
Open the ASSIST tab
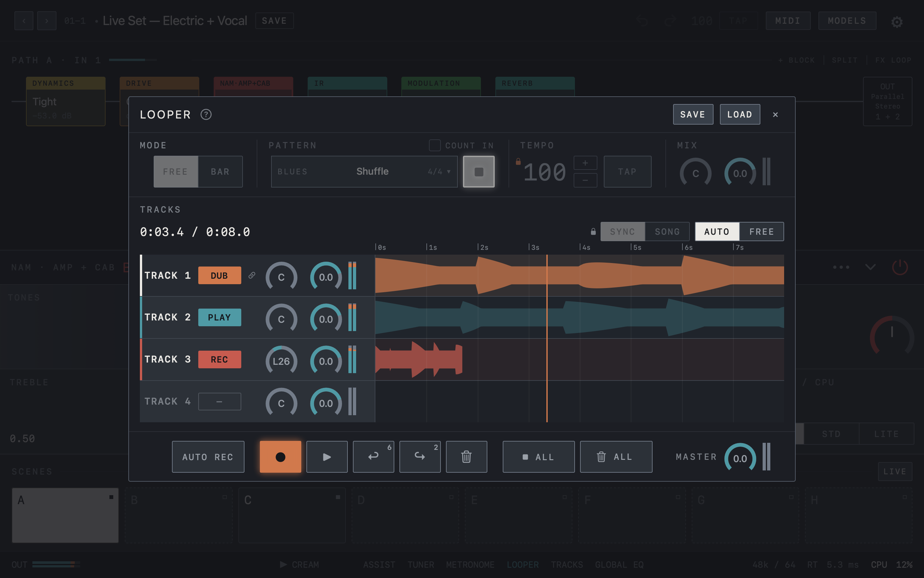click(379, 565)
